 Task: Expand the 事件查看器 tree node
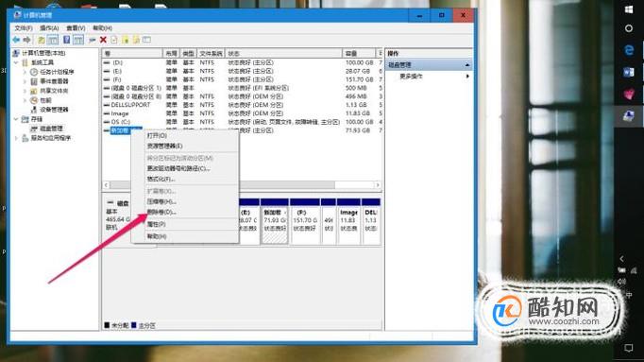pyautogui.click(x=25, y=81)
